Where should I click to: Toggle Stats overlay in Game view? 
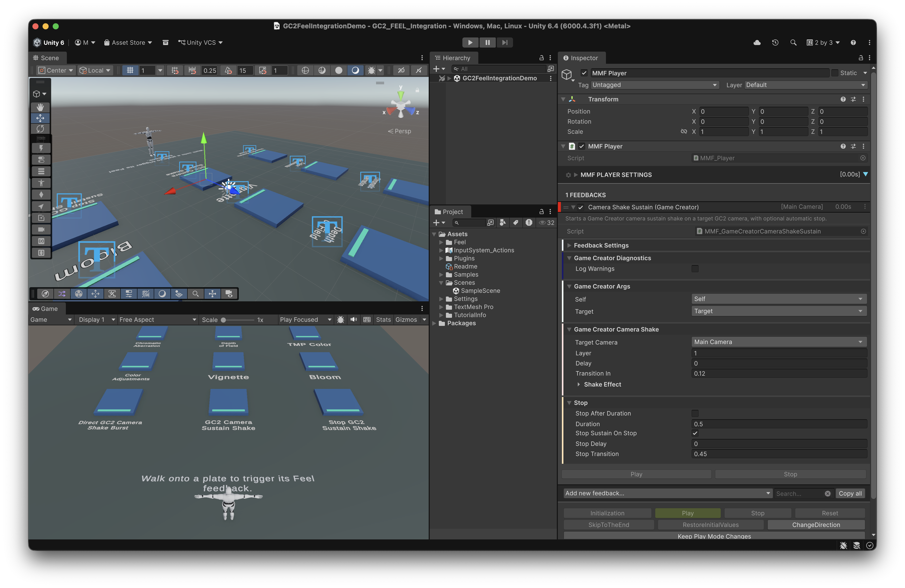click(383, 320)
